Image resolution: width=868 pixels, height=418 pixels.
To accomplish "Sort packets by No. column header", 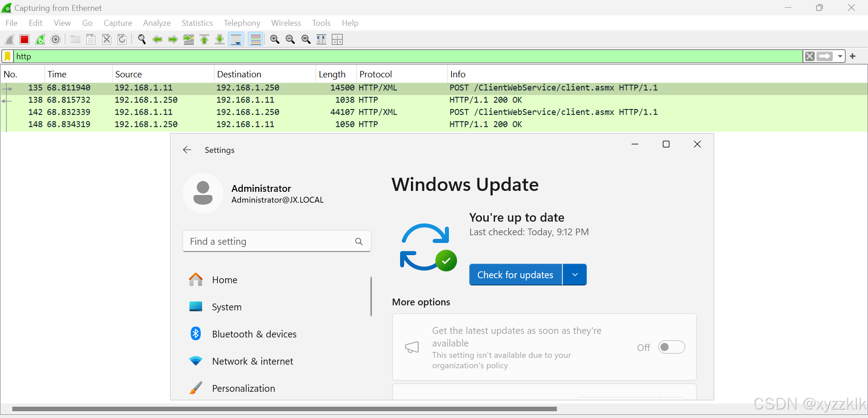I will (x=23, y=74).
